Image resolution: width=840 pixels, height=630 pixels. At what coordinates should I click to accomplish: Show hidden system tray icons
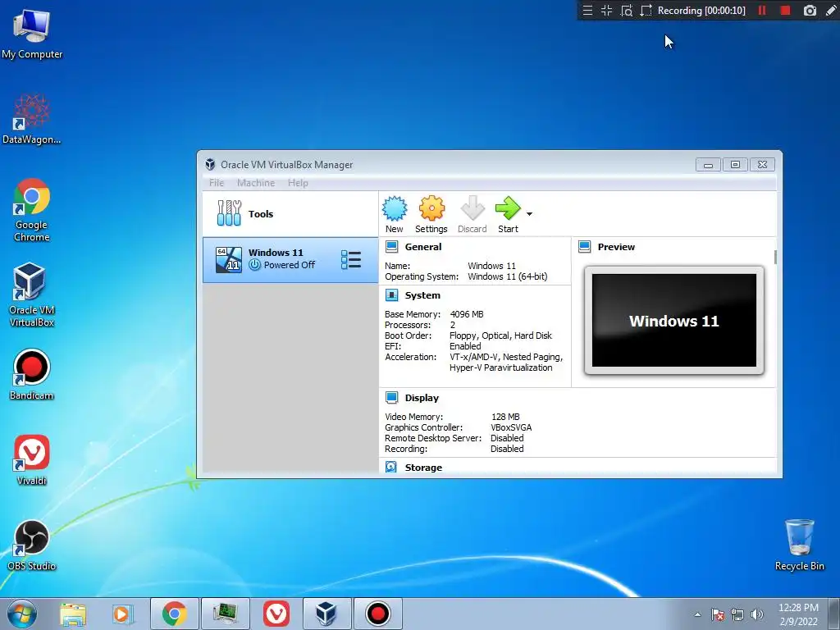(x=697, y=614)
